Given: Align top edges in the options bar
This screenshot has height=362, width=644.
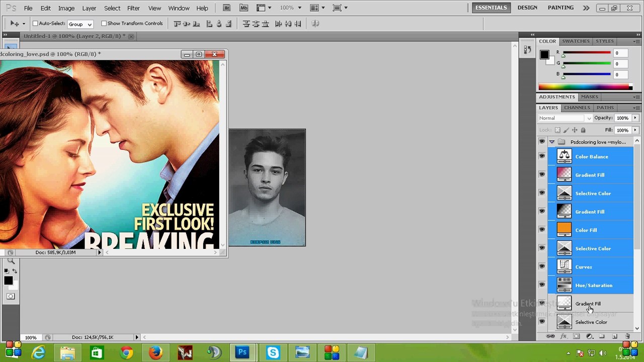Looking at the screenshot, I should (x=177, y=24).
